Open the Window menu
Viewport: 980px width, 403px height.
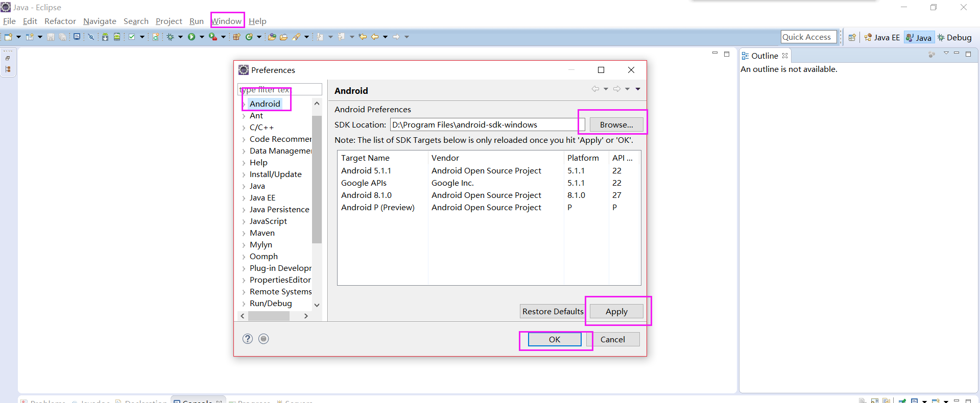[226, 21]
